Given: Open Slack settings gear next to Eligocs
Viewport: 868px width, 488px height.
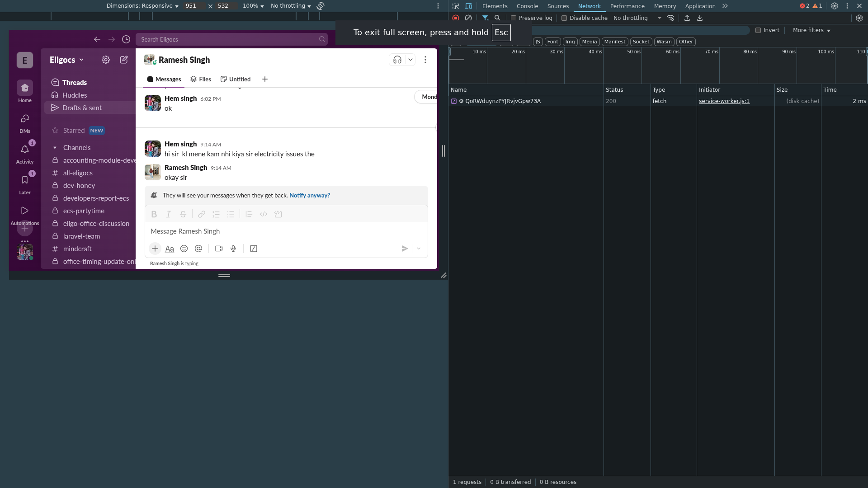Looking at the screenshot, I should coord(106,60).
